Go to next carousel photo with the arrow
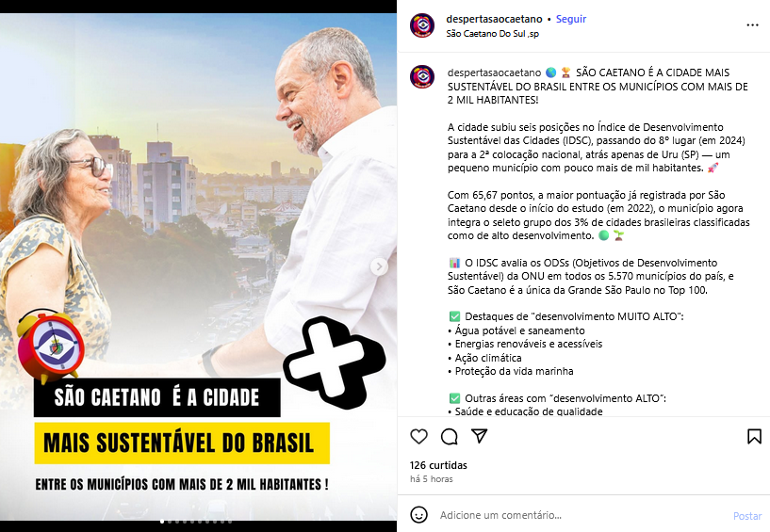The image size is (770, 532). coord(379,266)
